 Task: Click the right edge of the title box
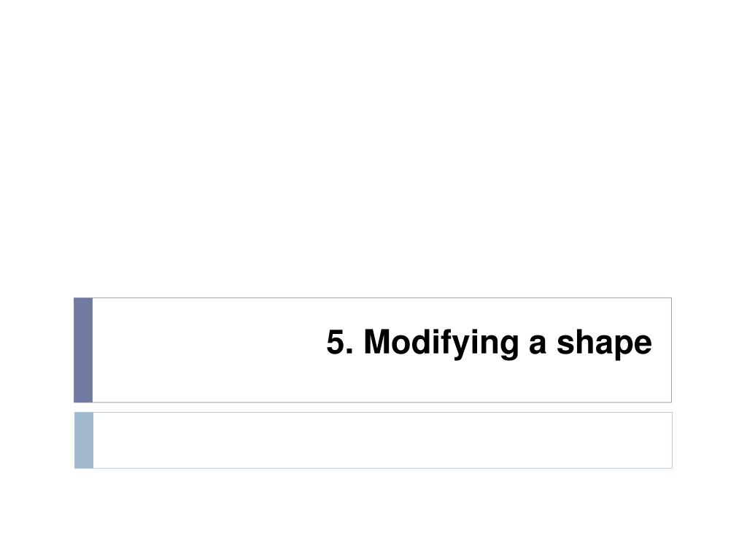point(671,350)
